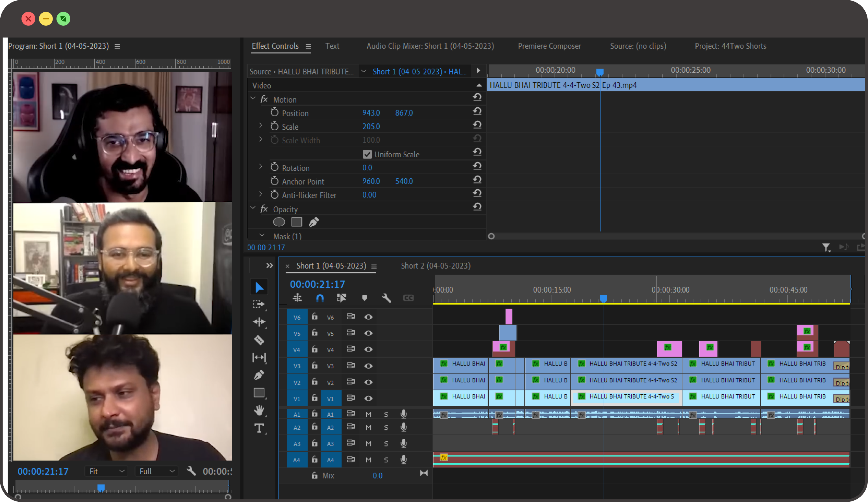The width and height of the screenshot is (868, 502).
Task: Reset the Rotation parameter
Action: (477, 166)
